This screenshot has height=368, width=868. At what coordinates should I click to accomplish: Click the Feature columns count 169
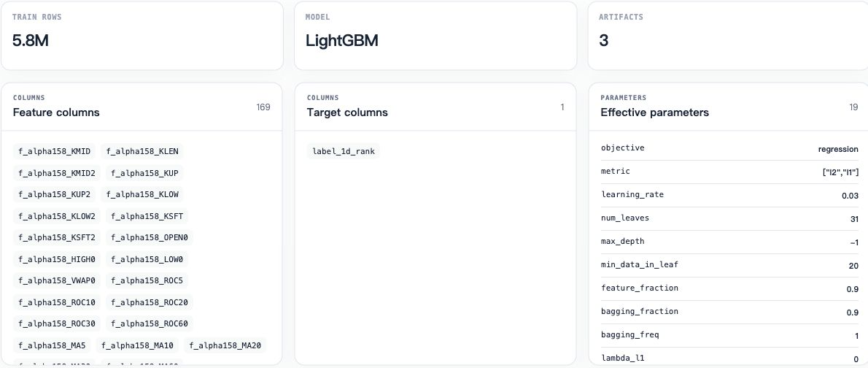coord(263,107)
